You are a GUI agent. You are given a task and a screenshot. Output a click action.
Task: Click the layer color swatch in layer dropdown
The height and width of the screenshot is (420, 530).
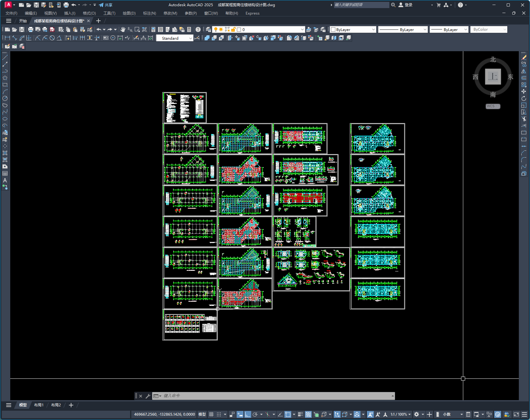click(x=239, y=29)
